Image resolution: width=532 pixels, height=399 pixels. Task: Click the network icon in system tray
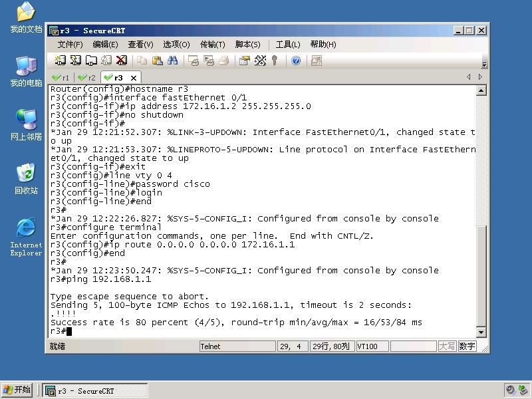click(523, 390)
